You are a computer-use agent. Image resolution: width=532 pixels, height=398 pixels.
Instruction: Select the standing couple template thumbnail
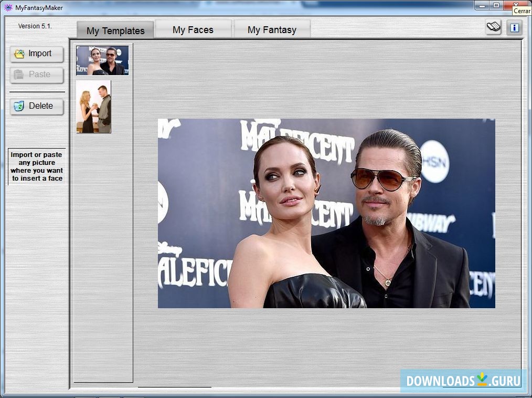(93, 107)
